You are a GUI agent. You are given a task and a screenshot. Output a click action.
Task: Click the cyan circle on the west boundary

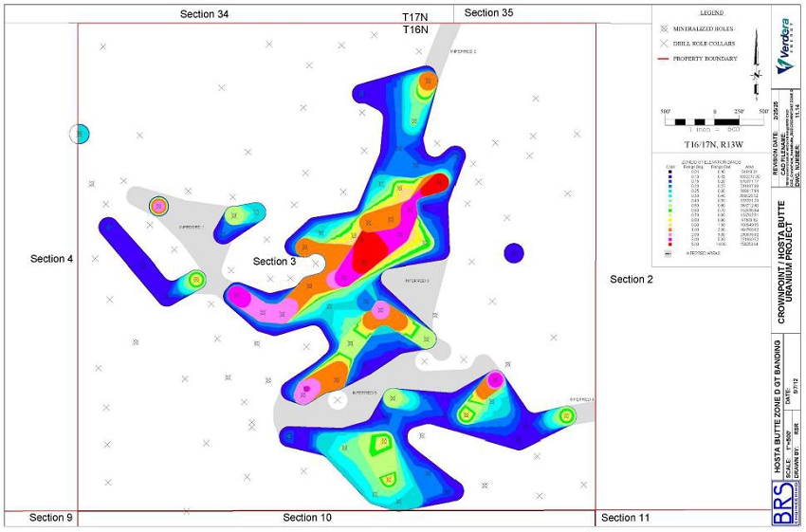point(80,134)
